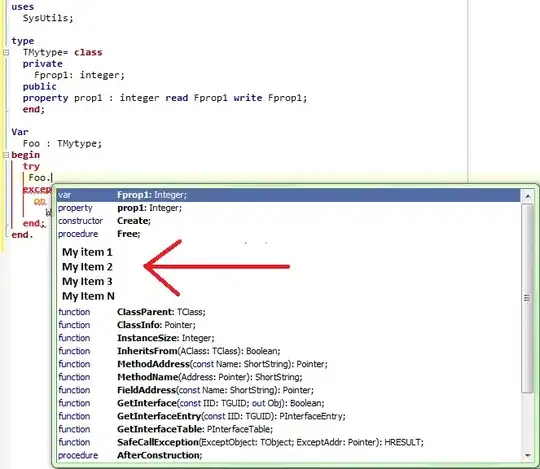Click custom entry My item 1
Viewport: 540px width, 469px height.
pos(87,252)
